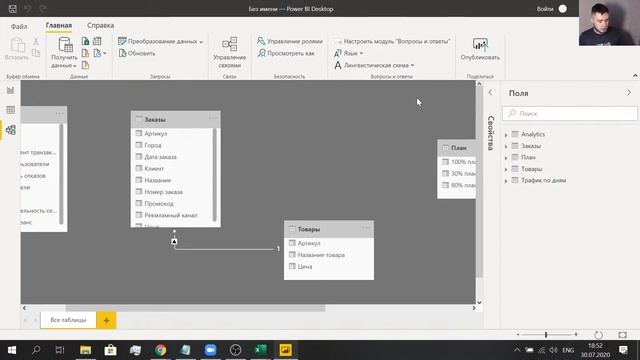
Task: Click the Поиск search field
Action: coord(570,113)
